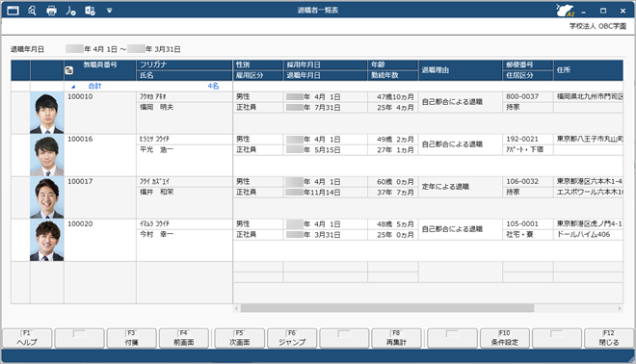The image size is (636, 364).
Task: Click the scrollbar right arrow
Action: pyautogui.click(x=620, y=308)
